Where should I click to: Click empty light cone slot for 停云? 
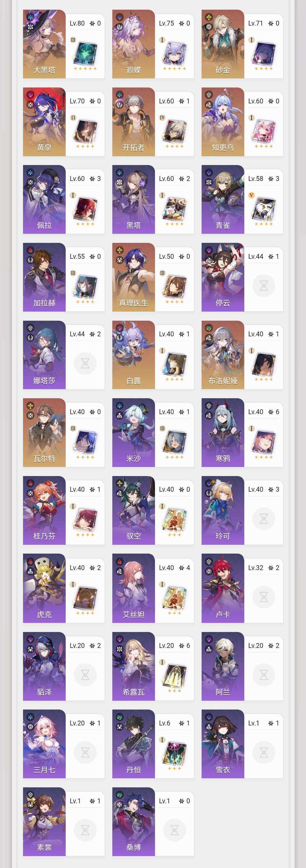(x=264, y=286)
